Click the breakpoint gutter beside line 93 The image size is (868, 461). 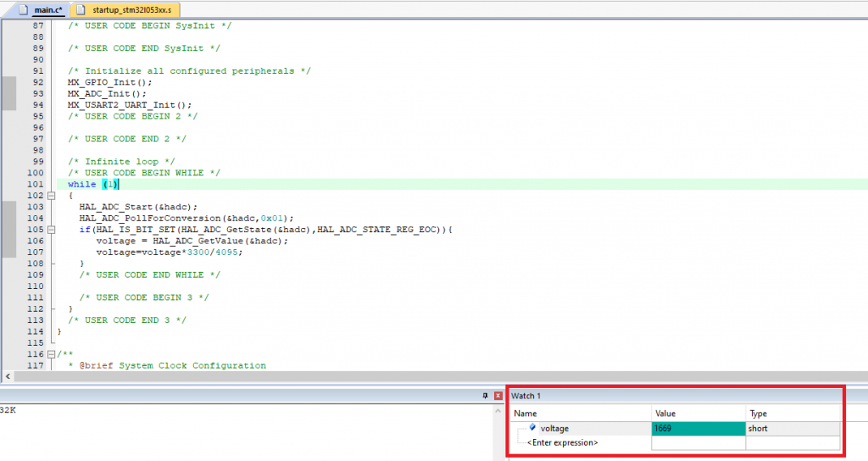8,94
